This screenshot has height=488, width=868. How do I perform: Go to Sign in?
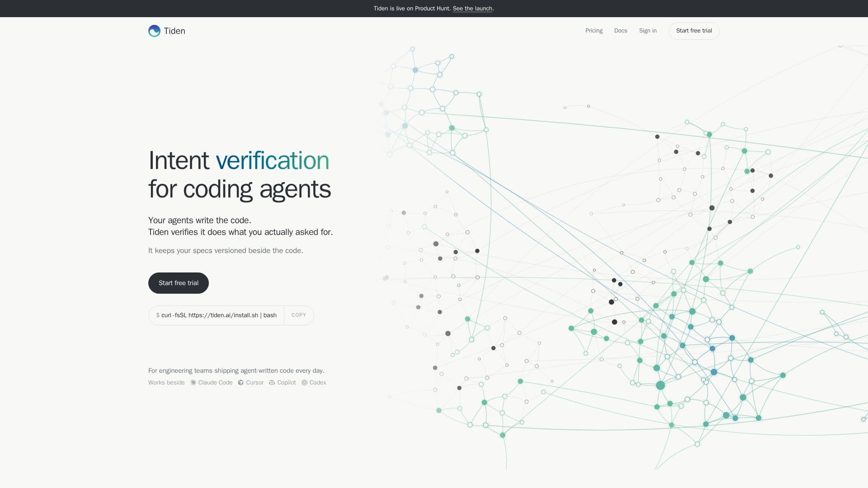[x=648, y=31]
